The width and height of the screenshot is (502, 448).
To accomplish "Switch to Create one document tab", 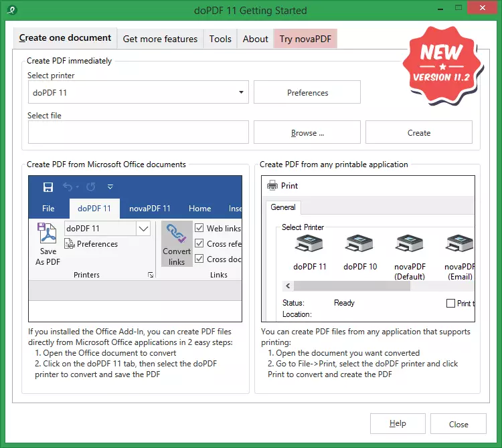I will tap(65, 37).
